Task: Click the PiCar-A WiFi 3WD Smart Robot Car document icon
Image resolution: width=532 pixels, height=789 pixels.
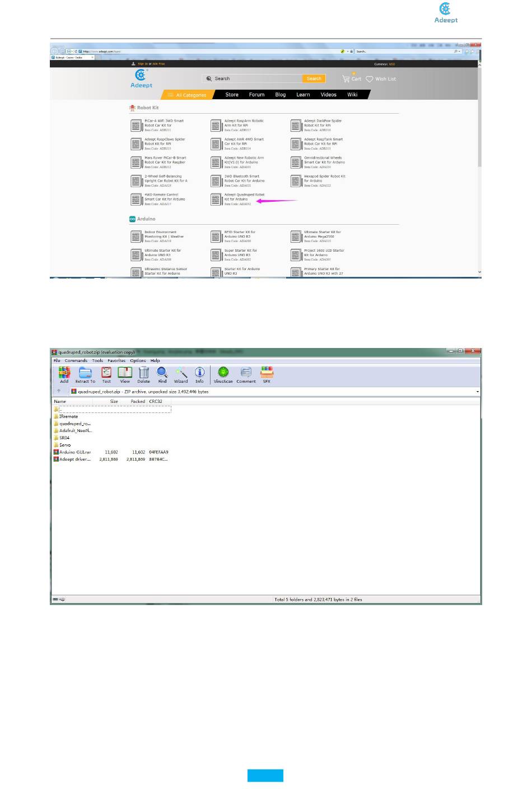Action: (136, 126)
